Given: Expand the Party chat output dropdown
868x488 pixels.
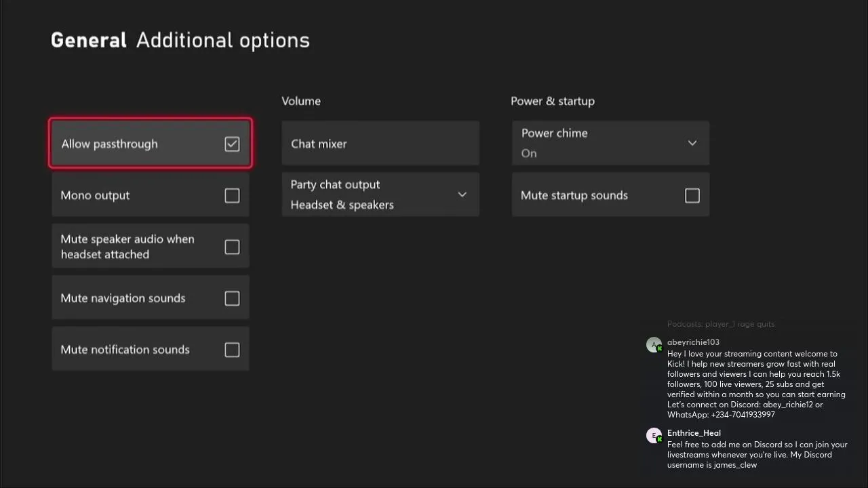Looking at the screenshot, I should (380, 195).
